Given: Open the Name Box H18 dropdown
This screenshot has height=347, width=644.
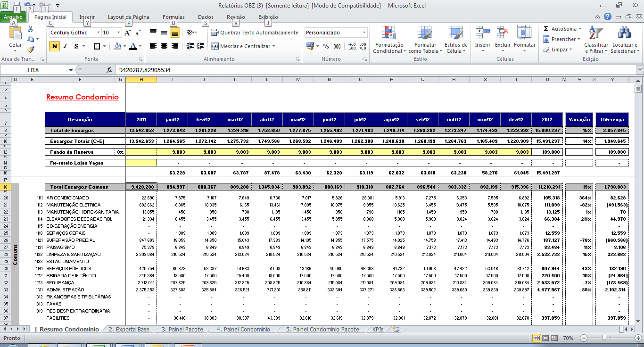Looking at the screenshot, I should [x=72, y=70].
